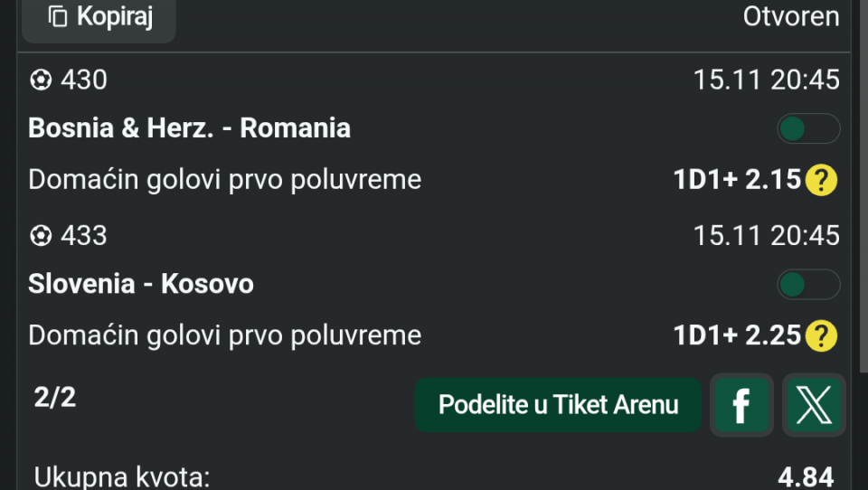Click the soccer ball icon beside 430
The image size is (868, 490).
point(41,80)
